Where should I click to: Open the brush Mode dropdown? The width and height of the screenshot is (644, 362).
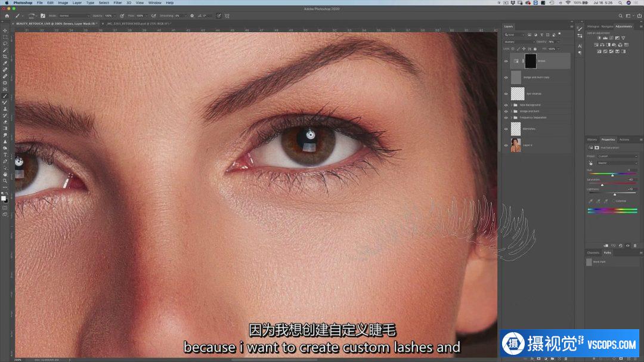point(74,16)
